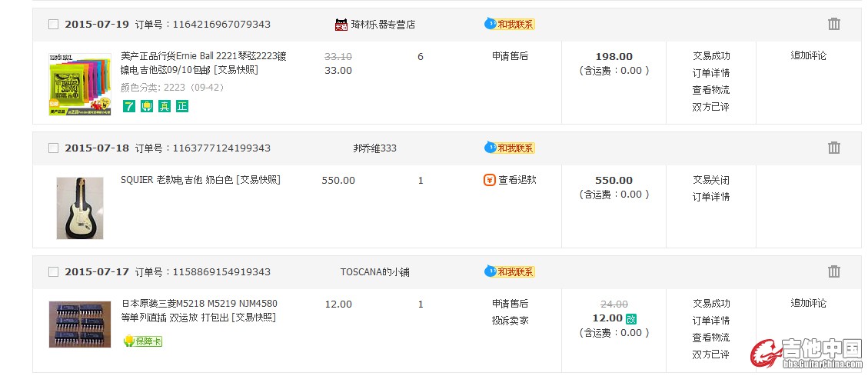This screenshot has width=868, height=376.
Task: Contact TOSCANA的小铺 via 和我联系 icon
Action: [x=510, y=271]
